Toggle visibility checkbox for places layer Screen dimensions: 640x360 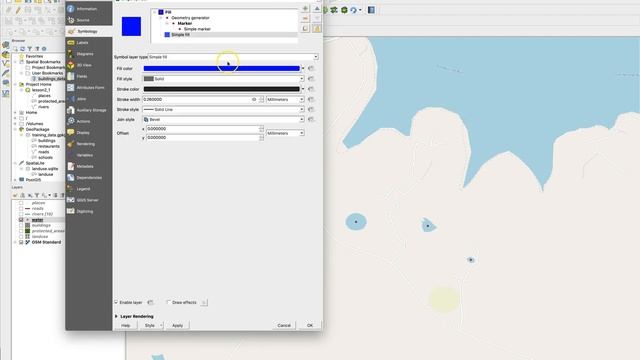(x=21, y=203)
